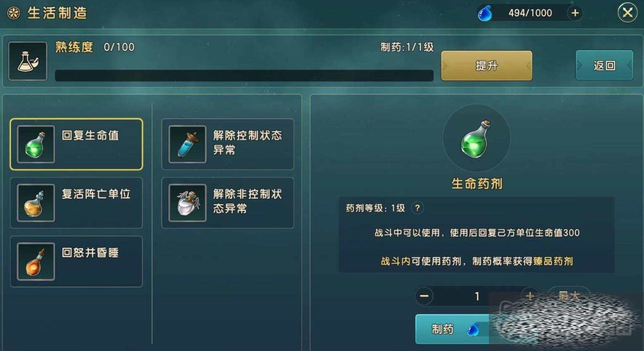
Task: Click the 熟练度 proficiency progress bar
Action: click(x=244, y=75)
